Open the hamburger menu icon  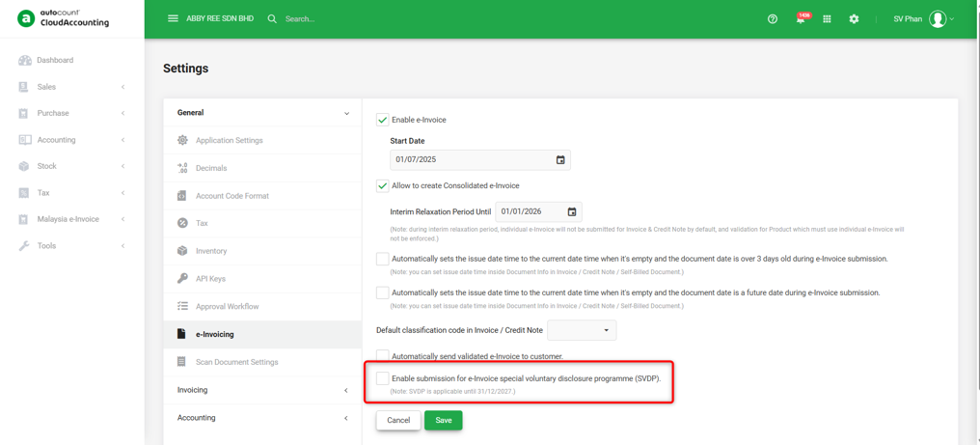[x=173, y=18]
